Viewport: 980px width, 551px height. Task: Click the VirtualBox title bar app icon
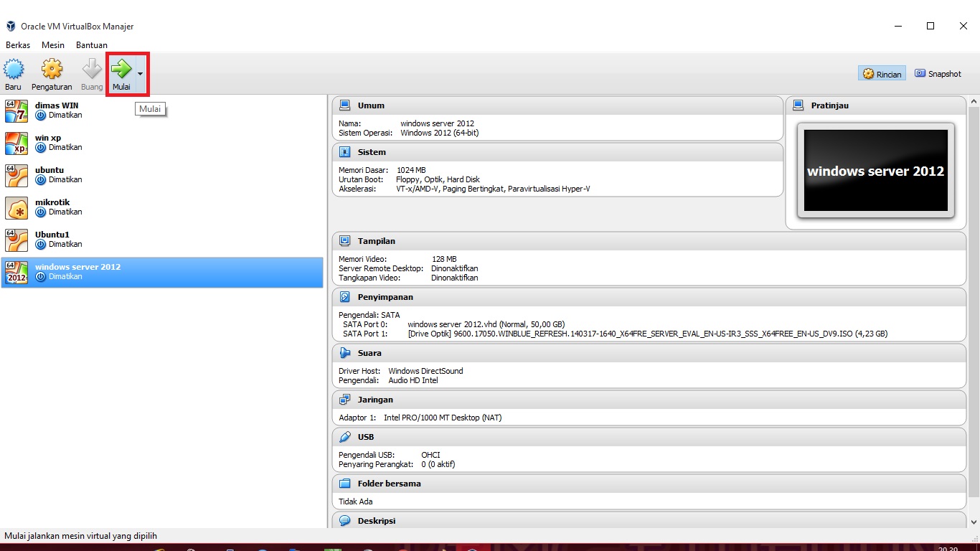tap(11, 27)
